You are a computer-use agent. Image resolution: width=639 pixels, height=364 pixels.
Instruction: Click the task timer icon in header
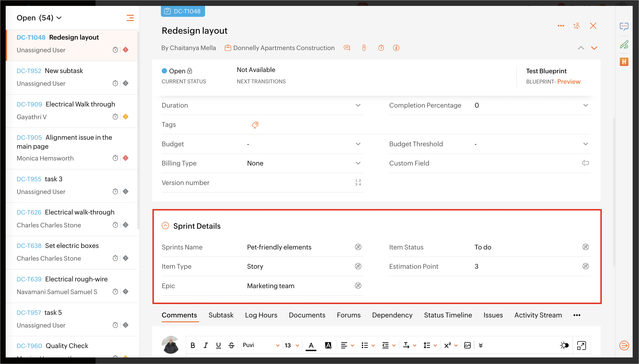(x=381, y=48)
